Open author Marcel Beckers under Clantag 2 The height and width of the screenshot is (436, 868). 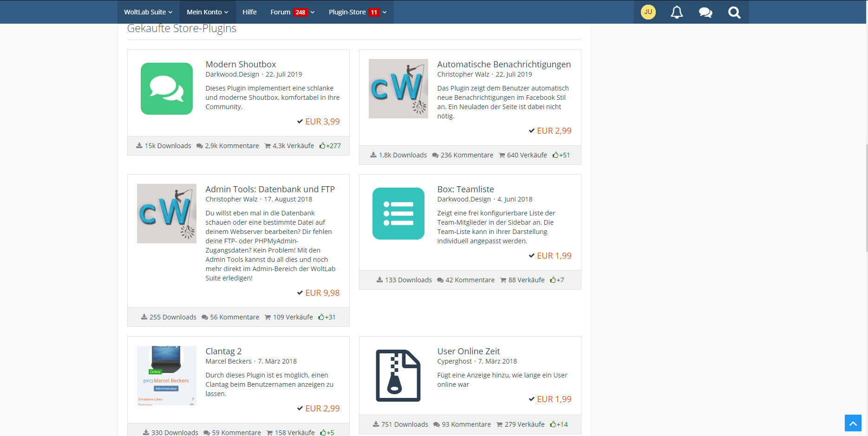228,361
